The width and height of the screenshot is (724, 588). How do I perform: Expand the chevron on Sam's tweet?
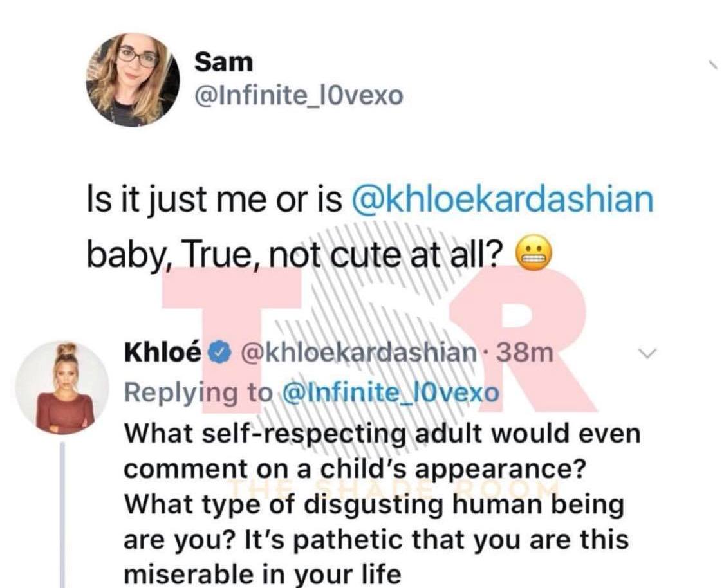point(713,65)
